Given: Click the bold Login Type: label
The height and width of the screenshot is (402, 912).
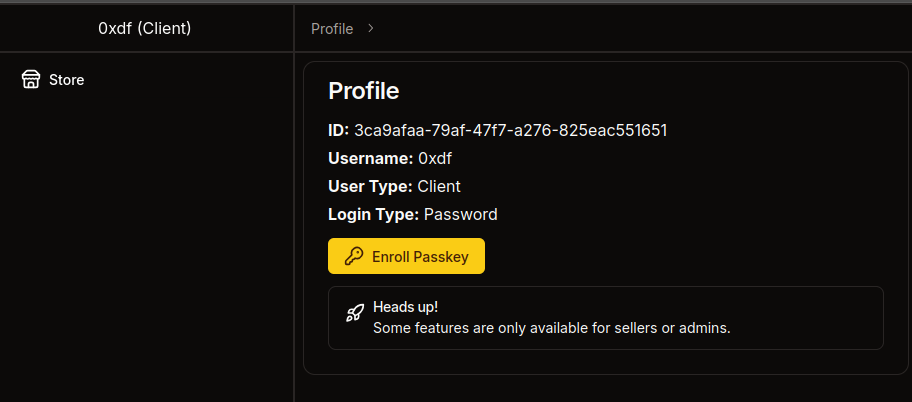Looking at the screenshot, I should (373, 214).
